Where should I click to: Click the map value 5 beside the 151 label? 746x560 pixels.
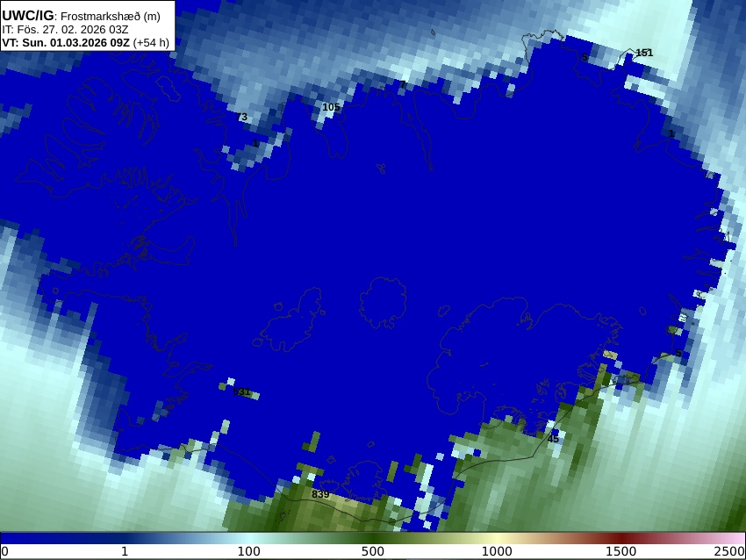pyautogui.click(x=585, y=58)
